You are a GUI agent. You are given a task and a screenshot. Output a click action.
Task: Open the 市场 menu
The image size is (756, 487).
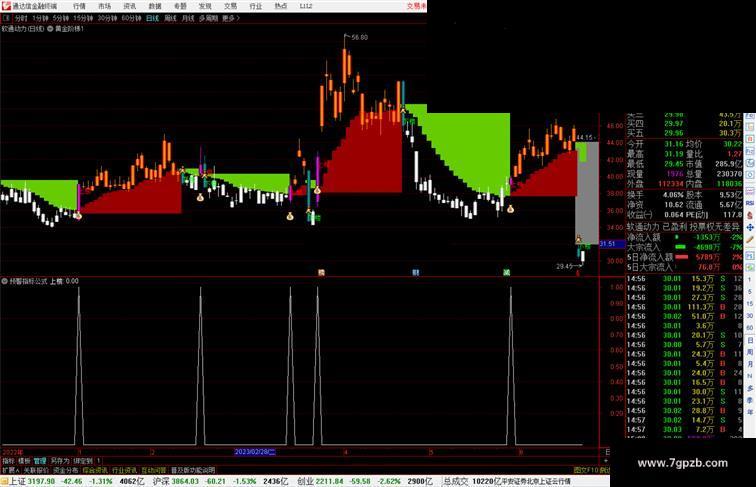(104, 6)
